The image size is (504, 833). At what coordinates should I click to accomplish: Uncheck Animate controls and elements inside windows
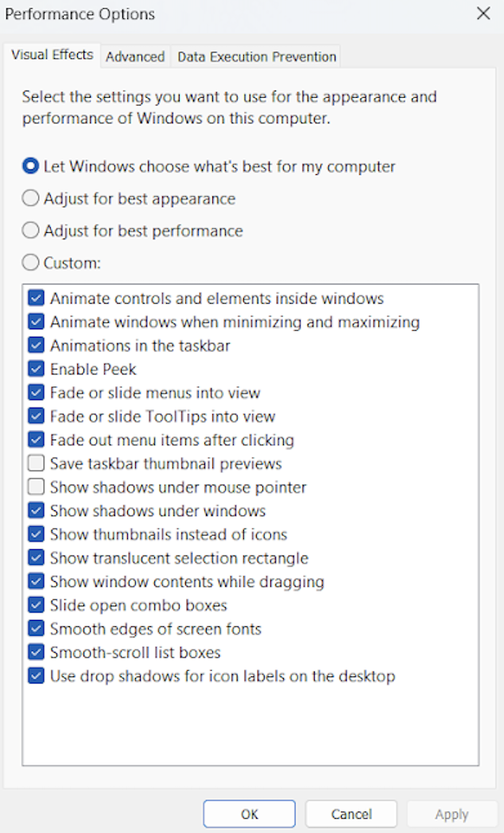[36, 297]
